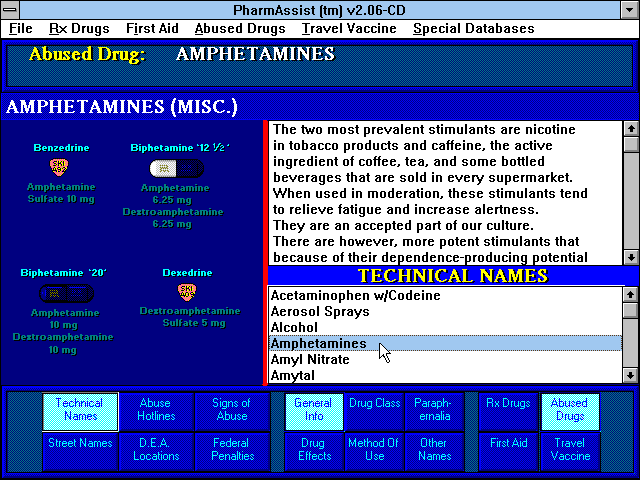Select Amphetamines in the list
The height and width of the screenshot is (480, 640).
(x=445, y=343)
